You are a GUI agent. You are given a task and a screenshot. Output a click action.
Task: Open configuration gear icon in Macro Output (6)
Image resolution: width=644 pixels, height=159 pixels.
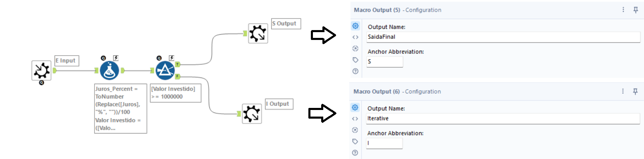click(x=355, y=107)
